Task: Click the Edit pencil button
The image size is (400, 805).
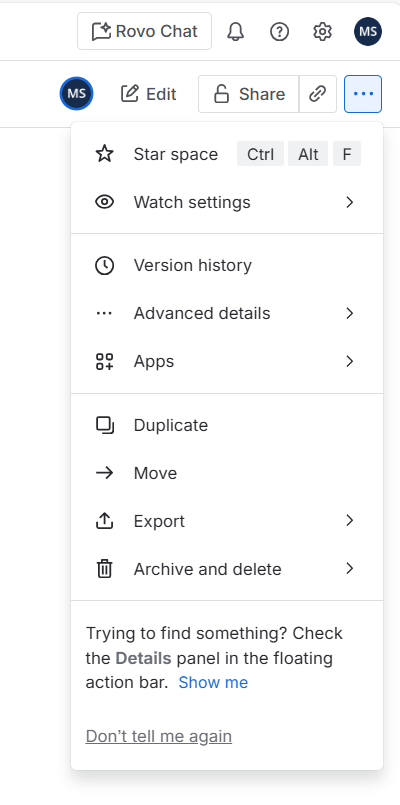Action: [x=149, y=94]
